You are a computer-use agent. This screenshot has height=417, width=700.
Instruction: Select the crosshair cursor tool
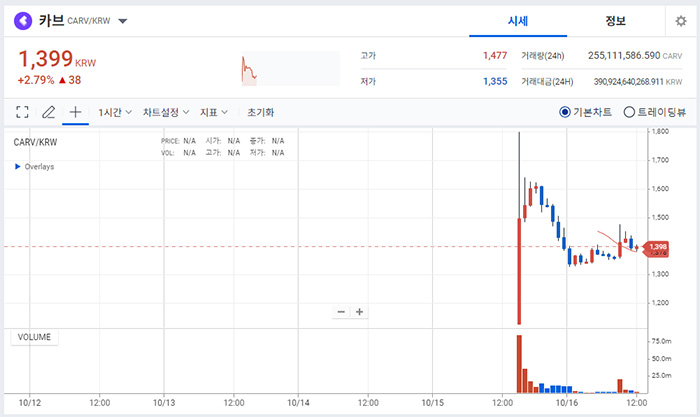point(75,112)
